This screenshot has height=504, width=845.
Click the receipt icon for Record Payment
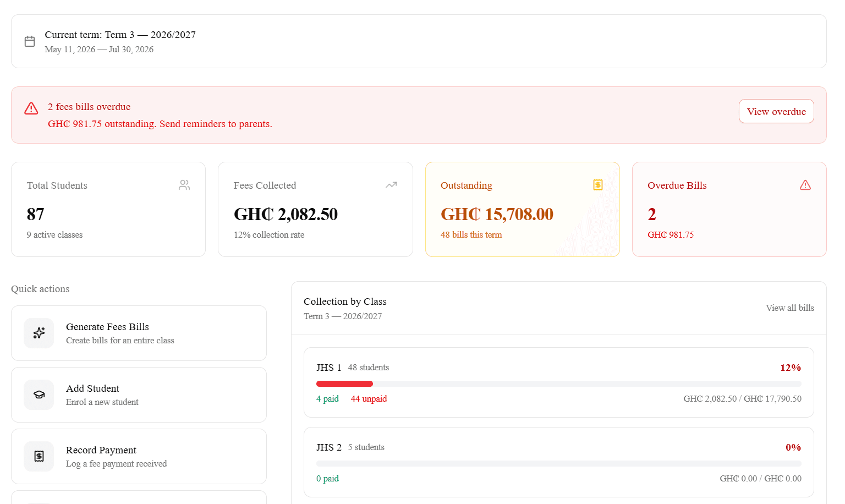pyautogui.click(x=39, y=456)
